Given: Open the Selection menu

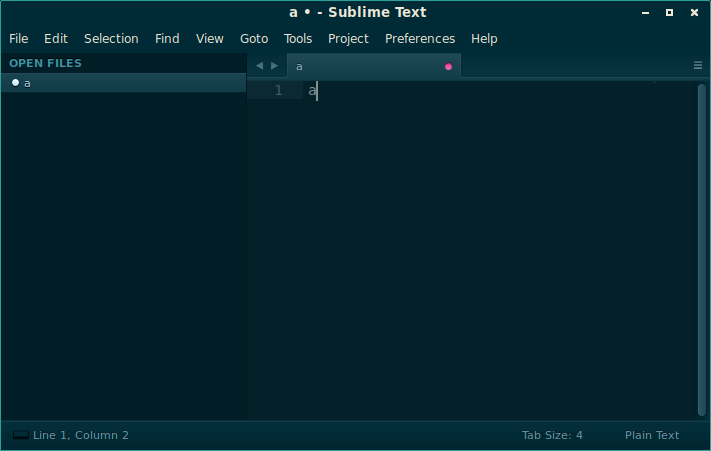Looking at the screenshot, I should point(111,39).
